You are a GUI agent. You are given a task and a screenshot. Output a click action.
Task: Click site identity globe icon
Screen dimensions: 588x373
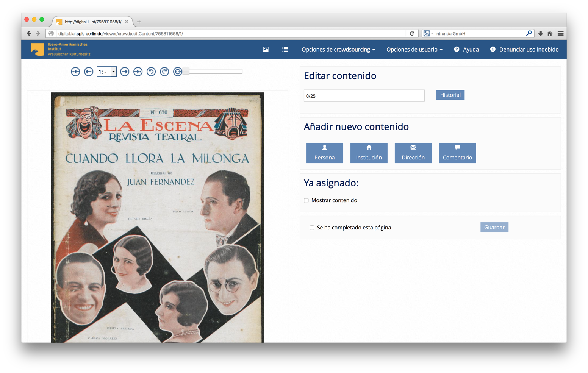coord(51,33)
